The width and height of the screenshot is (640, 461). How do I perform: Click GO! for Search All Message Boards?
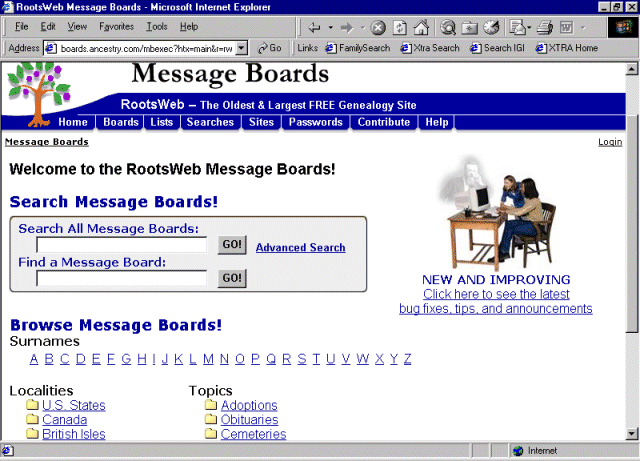coord(232,245)
